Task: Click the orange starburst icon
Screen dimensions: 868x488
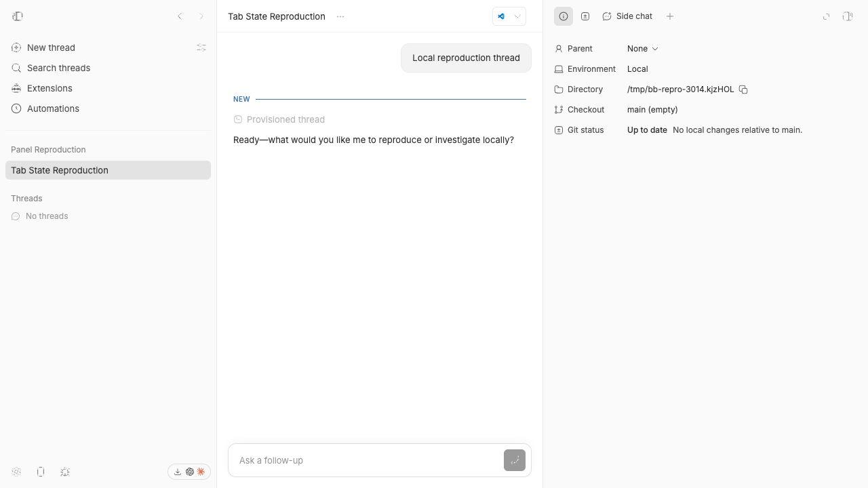Action: 201,472
